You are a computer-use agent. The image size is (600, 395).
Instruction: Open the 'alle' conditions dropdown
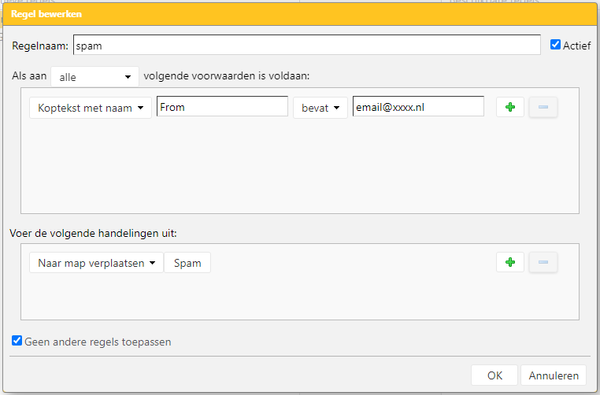point(95,77)
